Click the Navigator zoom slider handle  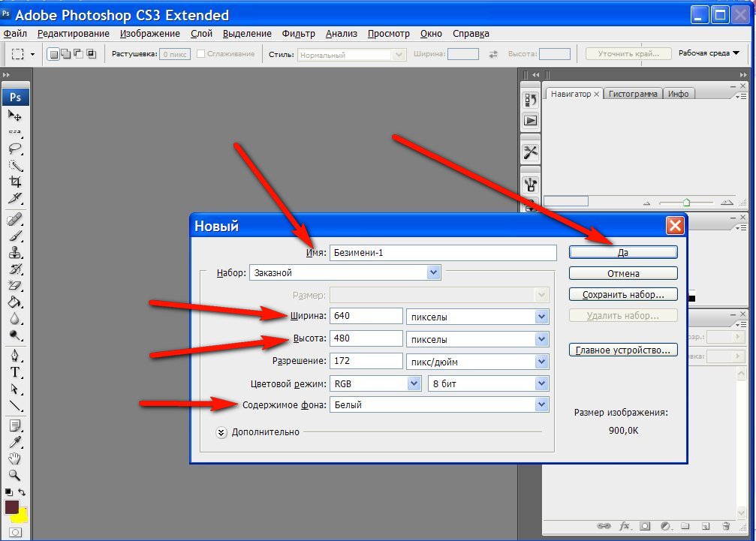686,203
